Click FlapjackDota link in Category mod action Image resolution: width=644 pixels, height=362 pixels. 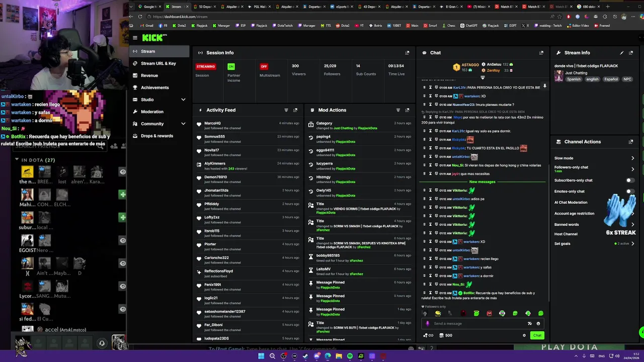pyautogui.click(x=367, y=128)
